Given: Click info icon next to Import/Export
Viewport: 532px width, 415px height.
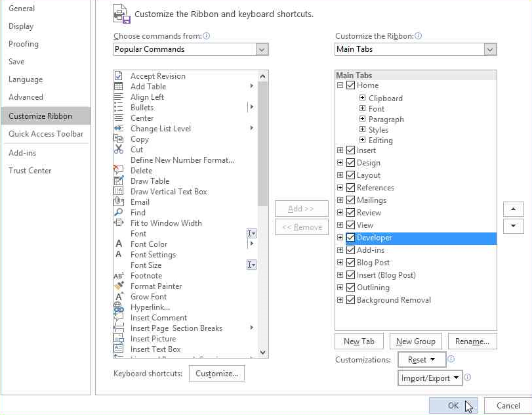Looking at the screenshot, I should [468, 378].
